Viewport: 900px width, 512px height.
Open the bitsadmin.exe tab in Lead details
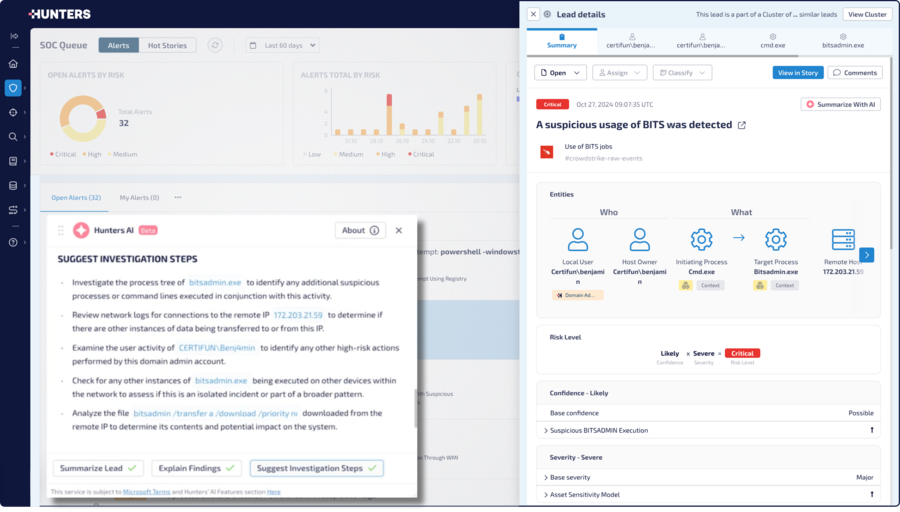tap(843, 41)
